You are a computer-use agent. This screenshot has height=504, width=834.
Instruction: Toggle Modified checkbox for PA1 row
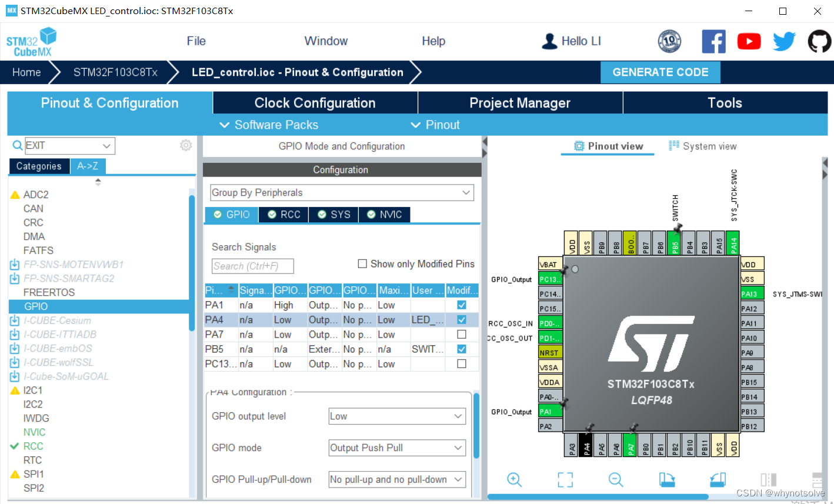click(462, 305)
